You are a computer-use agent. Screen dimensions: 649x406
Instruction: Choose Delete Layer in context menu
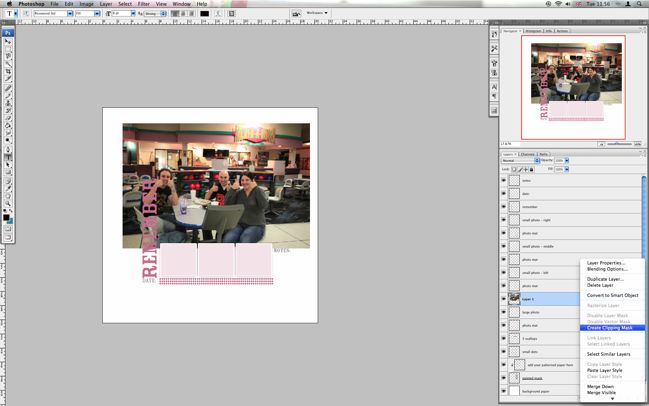[600, 285]
